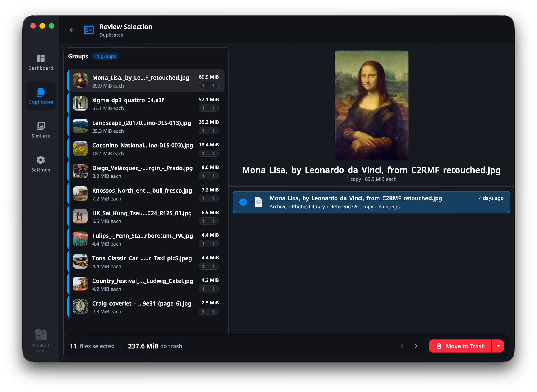Select HK_Sai_Kung_Tseu...024_R12S_01.jpg file name
537x392 pixels.
[142, 213]
